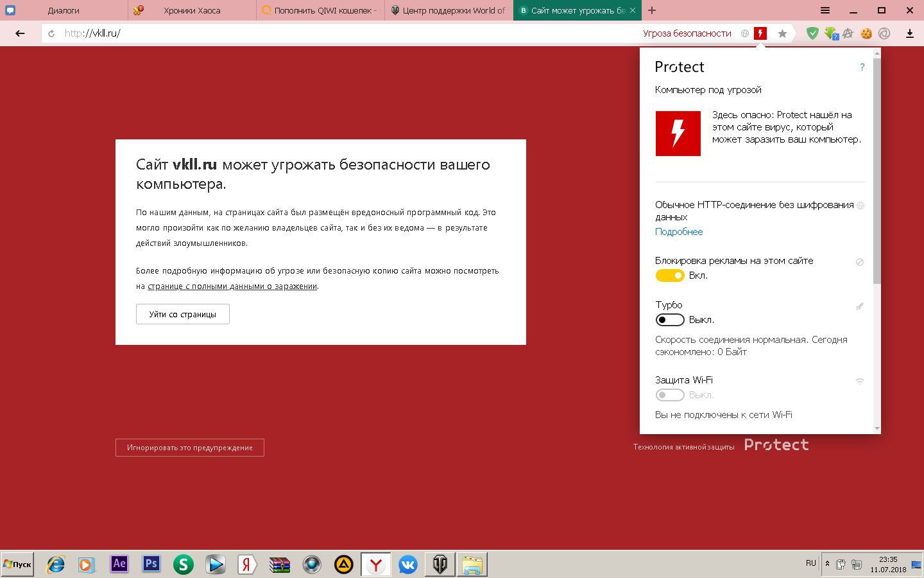Bookmark the page with the star icon

pos(782,33)
